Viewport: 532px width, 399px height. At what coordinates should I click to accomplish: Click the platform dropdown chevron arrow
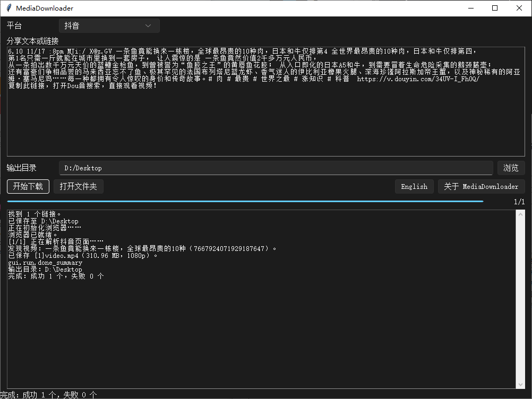tap(148, 26)
